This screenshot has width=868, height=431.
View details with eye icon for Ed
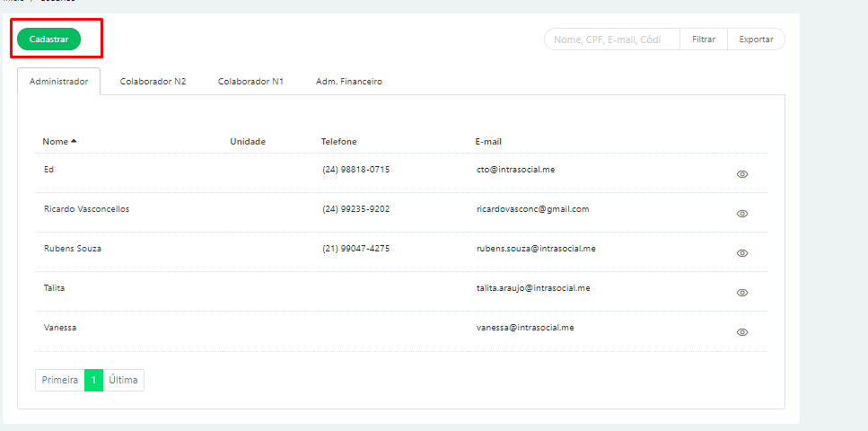click(x=742, y=174)
